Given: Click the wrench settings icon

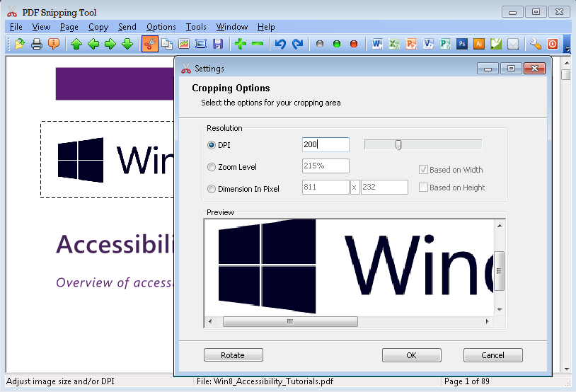Looking at the screenshot, I should click(535, 44).
